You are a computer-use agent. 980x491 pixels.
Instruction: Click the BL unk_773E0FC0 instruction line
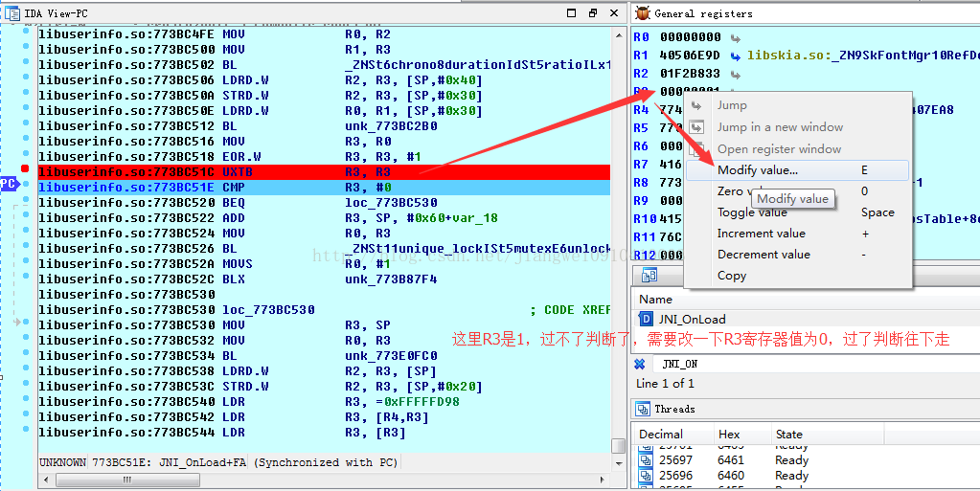click(x=324, y=355)
